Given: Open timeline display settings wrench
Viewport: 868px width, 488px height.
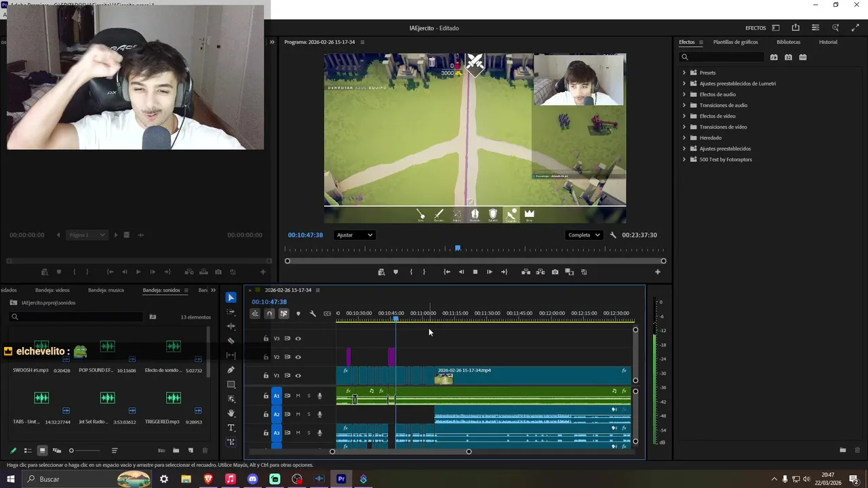Looking at the screenshot, I should point(313,314).
